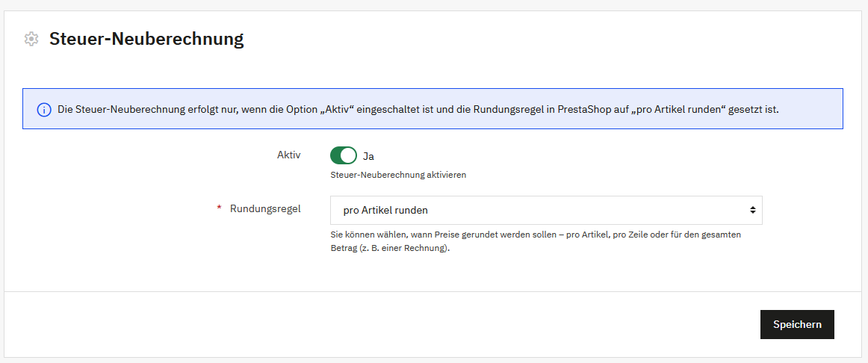Click the footer area left of Speichern
Screen dimensions: 868x363
point(373,324)
